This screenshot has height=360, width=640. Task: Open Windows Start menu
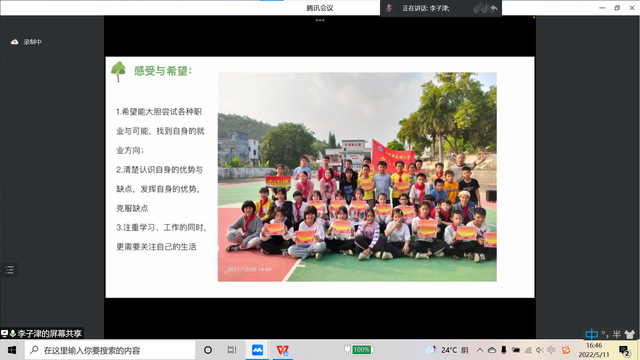pyautogui.click(x=12, y=350)
